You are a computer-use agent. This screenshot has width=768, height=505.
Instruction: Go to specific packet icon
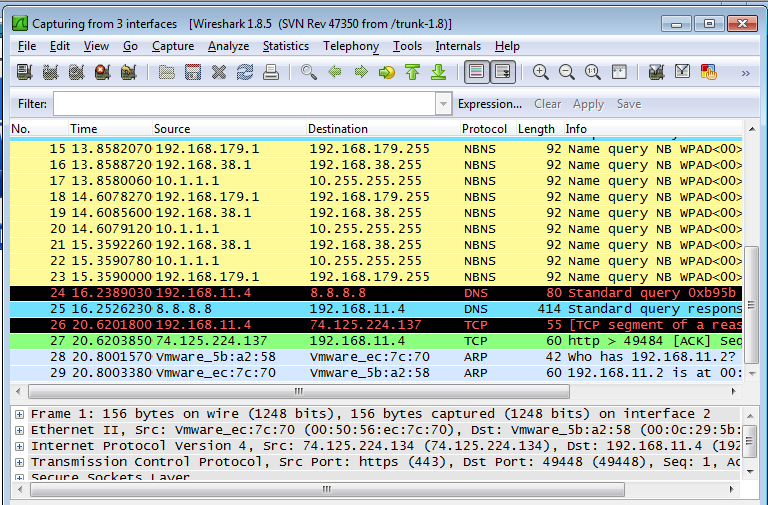point(386,72)
